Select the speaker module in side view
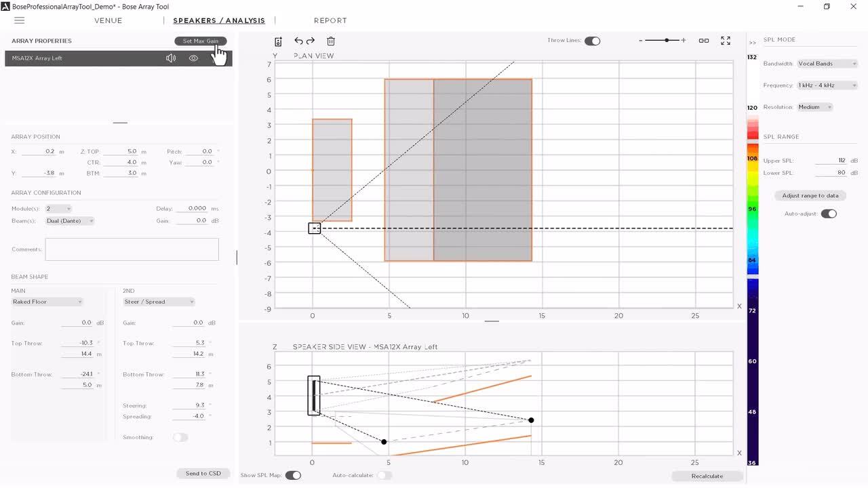This screenshot has height=488, width=868. [313, 396]
